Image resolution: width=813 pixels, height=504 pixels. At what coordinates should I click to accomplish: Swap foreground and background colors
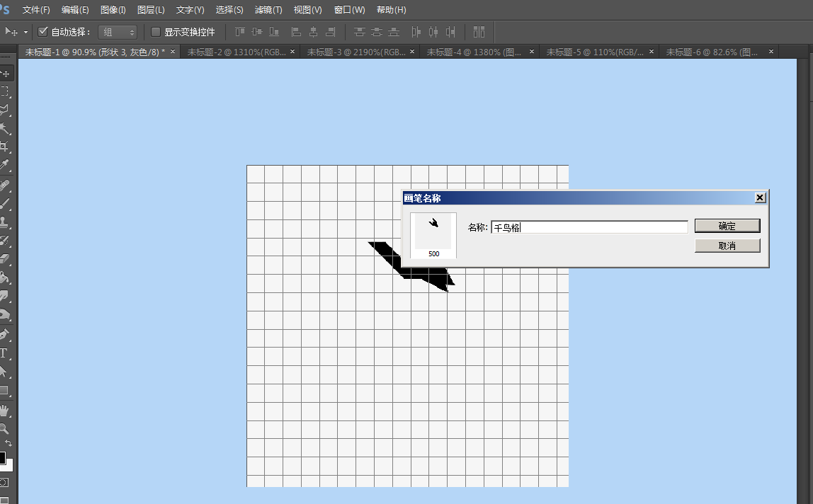tap(8, 443)
